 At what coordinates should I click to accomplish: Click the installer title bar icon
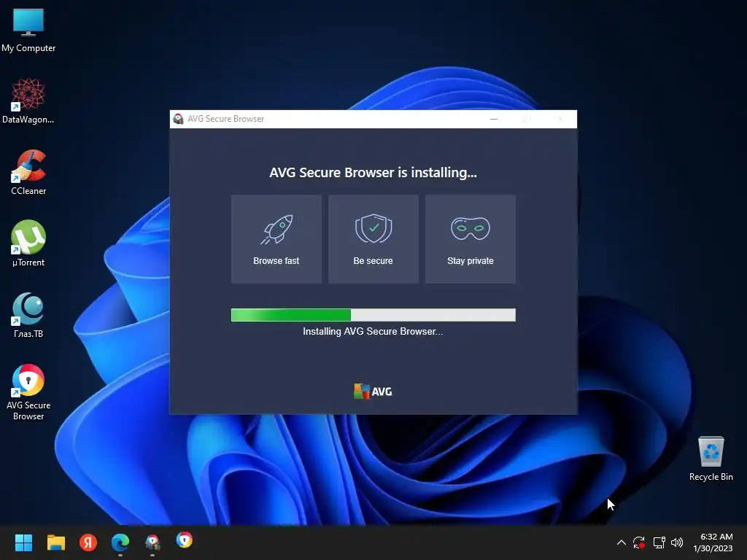(x=178, y=119)
